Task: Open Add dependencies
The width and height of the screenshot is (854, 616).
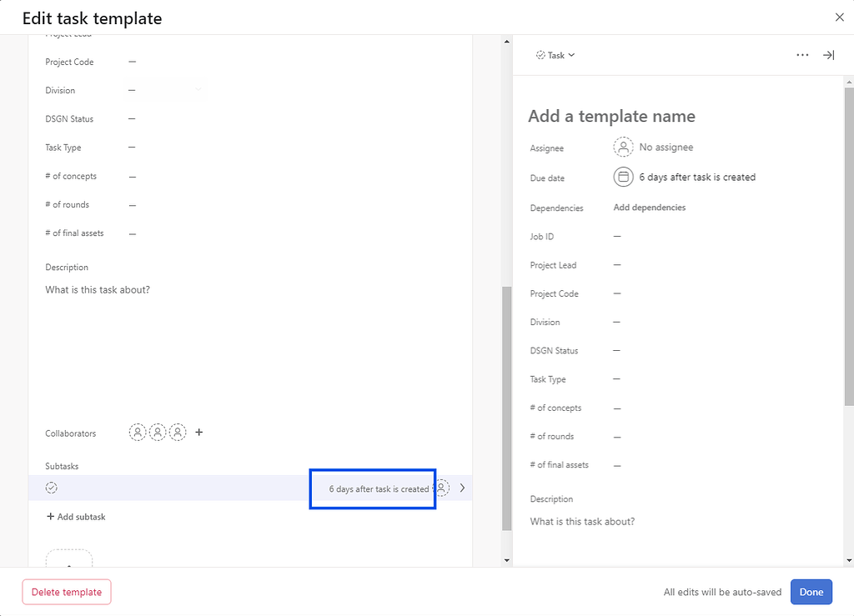Action: pos(650,207)
